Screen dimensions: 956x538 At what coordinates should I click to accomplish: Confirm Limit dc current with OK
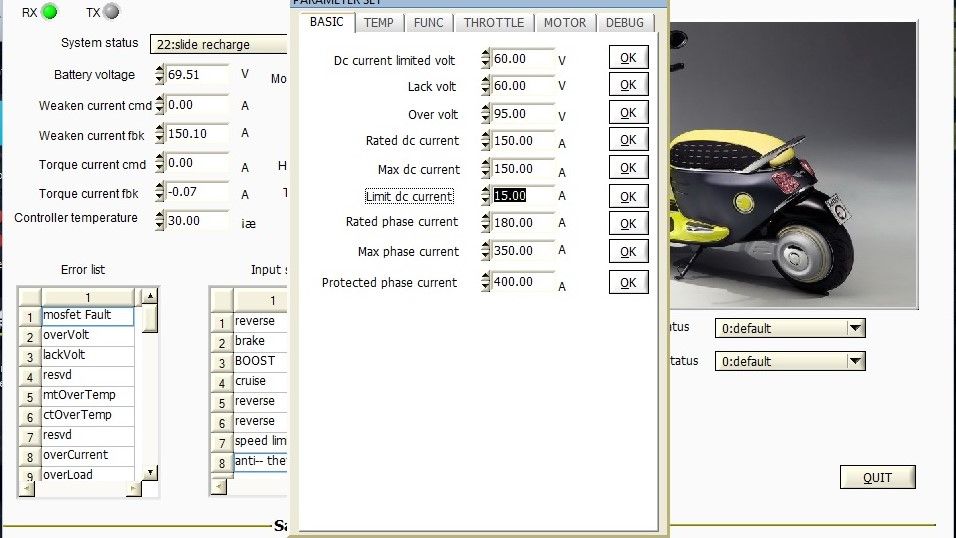[x=628, y=197]
